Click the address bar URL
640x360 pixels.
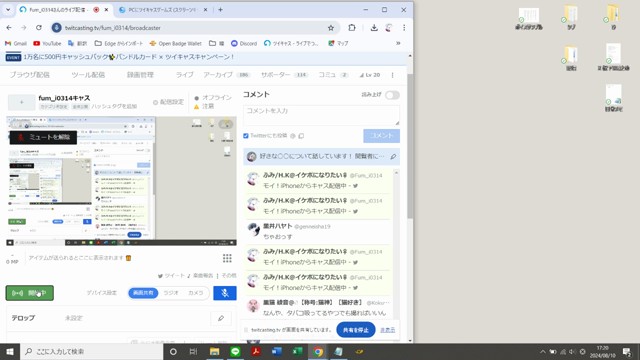click(x=113, y=28)
